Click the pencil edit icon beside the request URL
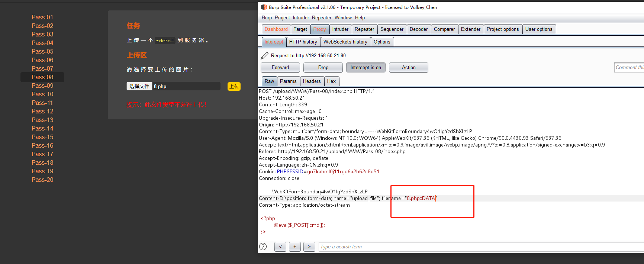Screen dimensions: 644x264 pyautogui.click(x=264, y=55)
